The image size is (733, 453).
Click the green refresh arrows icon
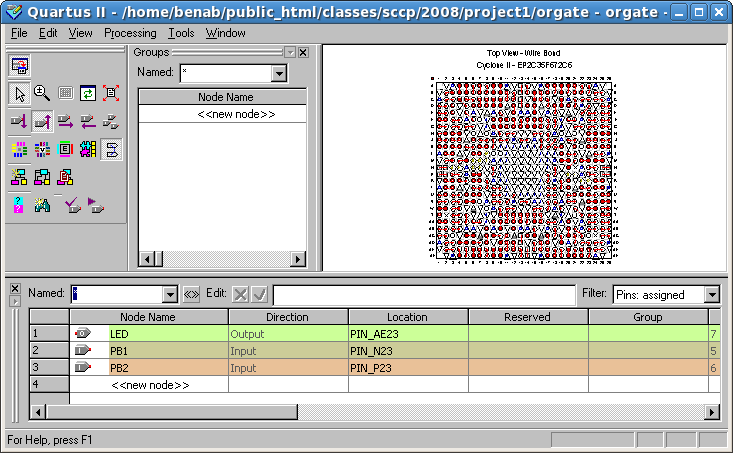coord(87,93)
